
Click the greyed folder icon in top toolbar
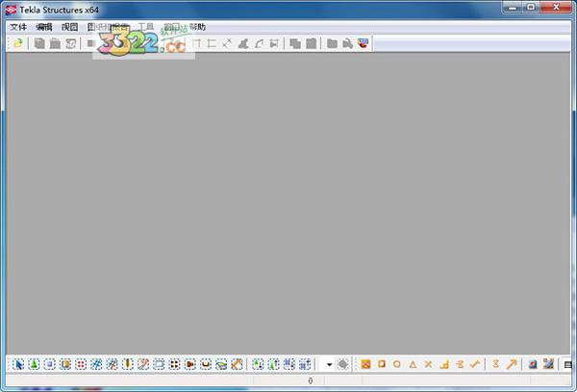332,43
